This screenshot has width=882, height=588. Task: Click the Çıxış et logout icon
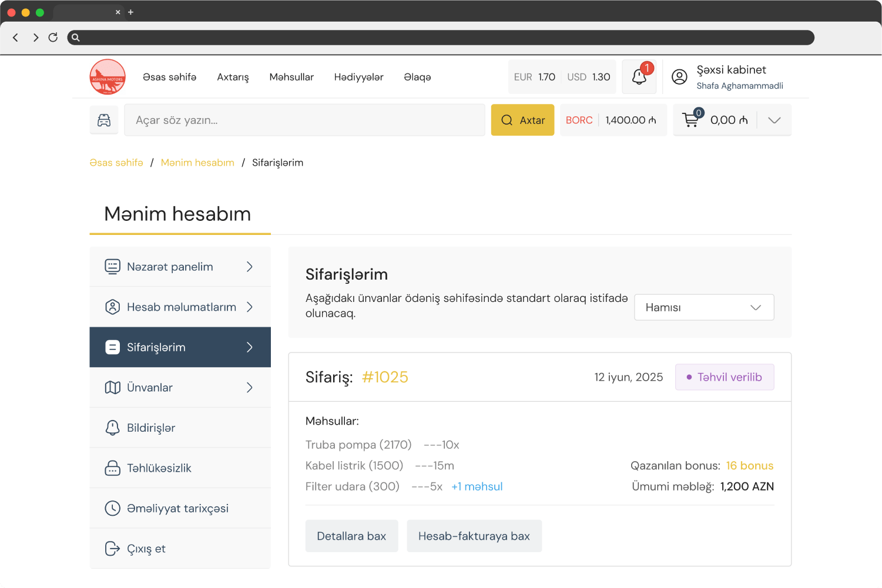point(112,548)
